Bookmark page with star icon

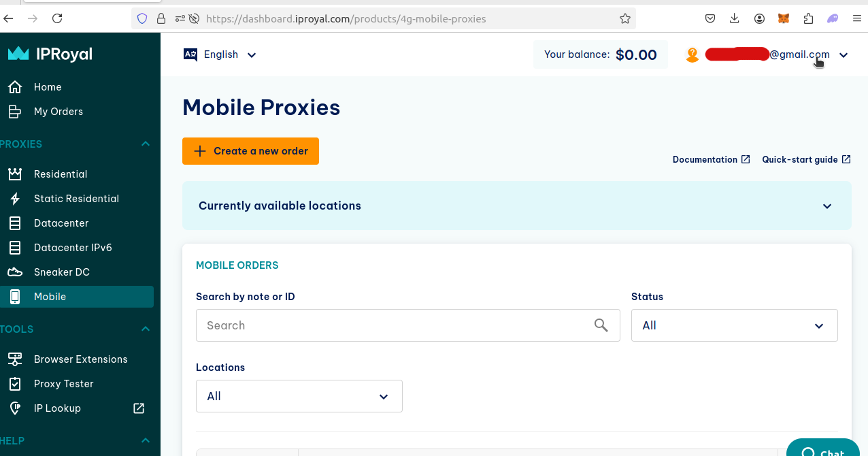[625, 19]
